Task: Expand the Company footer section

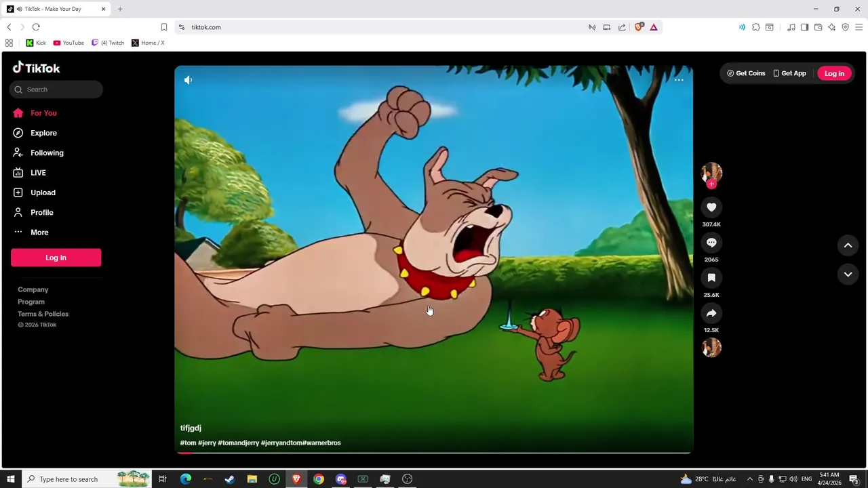Action: [33, 289]
